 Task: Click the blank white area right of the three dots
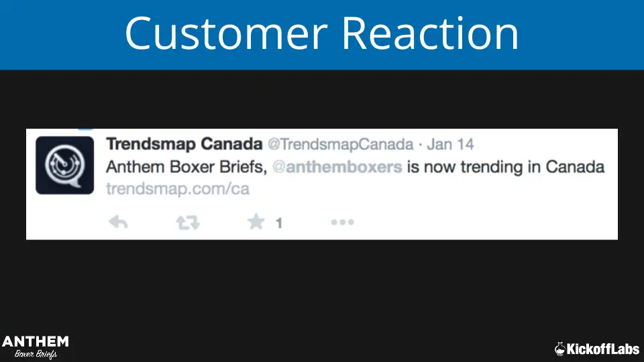coord(483,223)
